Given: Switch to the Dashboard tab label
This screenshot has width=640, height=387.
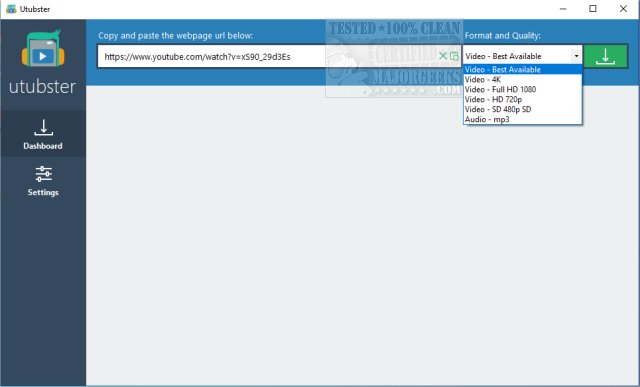Looking at the screenshot, I should [x=43, y=146].
